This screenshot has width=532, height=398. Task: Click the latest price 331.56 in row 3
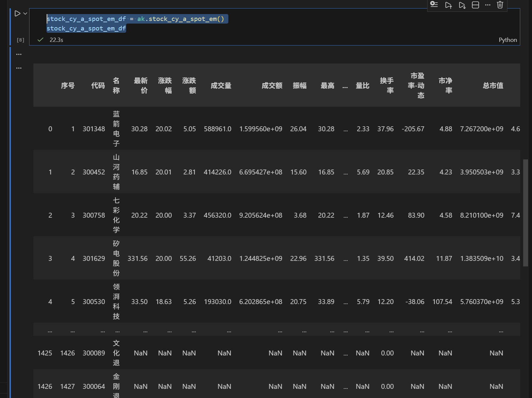coord(138,259)
